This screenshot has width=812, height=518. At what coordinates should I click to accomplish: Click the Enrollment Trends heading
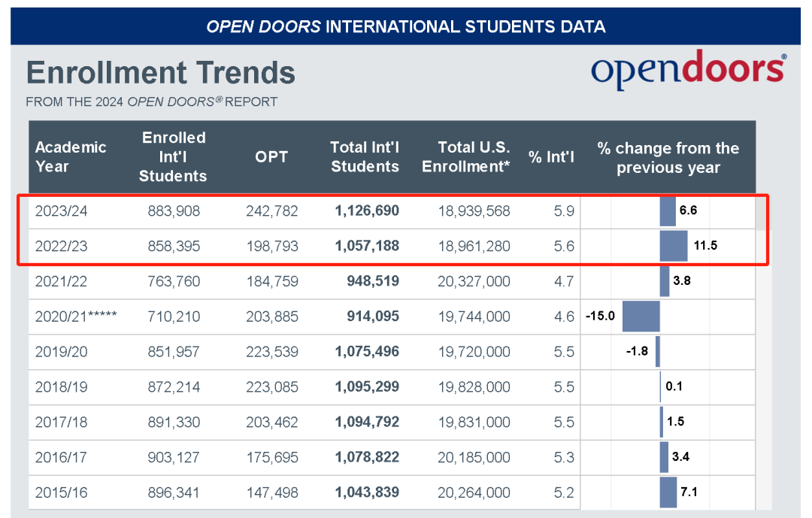click(x=161, y=73)
